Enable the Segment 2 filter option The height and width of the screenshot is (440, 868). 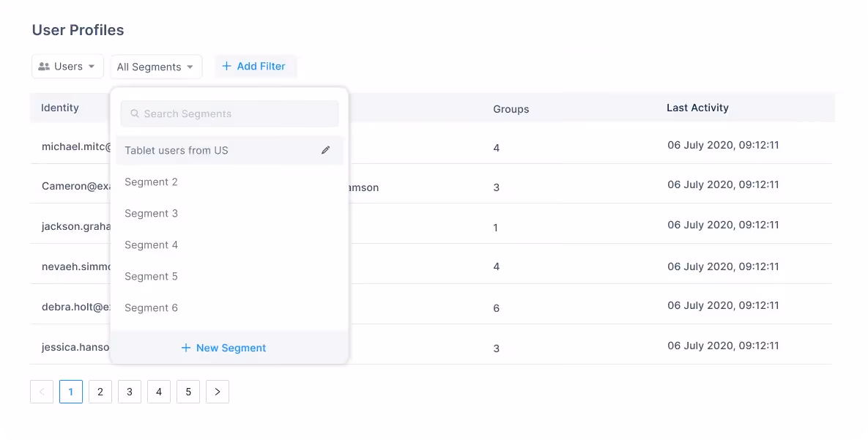(x=152, y=182)
